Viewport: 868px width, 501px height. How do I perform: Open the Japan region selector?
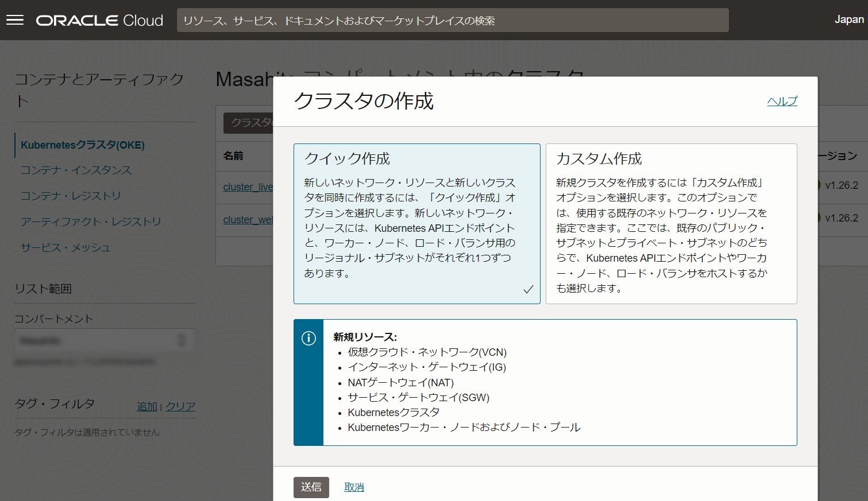(x=849, y=20)
